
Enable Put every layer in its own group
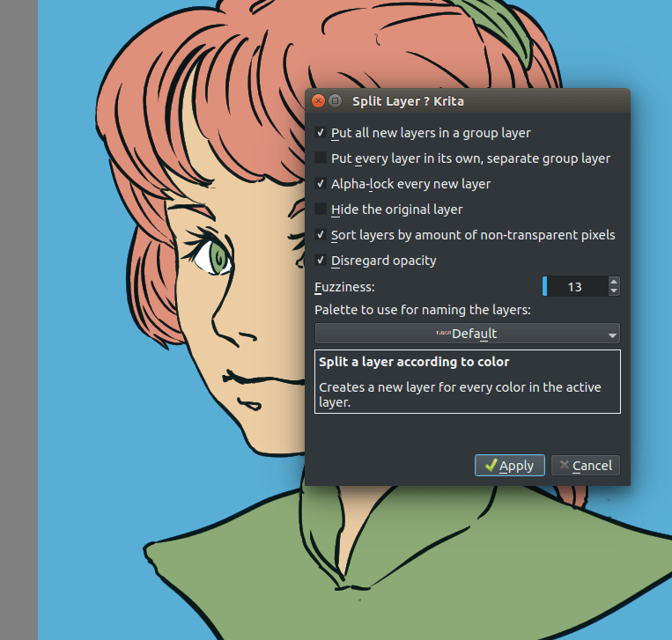point(320,158)
